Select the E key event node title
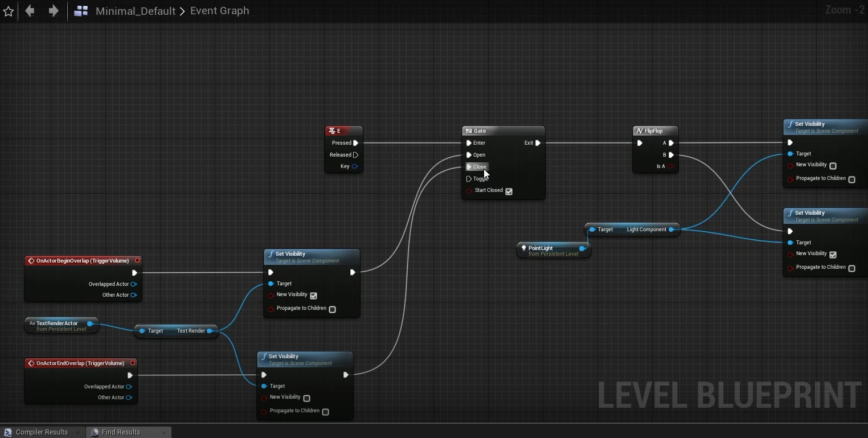868x438 pixels. click(x=344, y=131)
